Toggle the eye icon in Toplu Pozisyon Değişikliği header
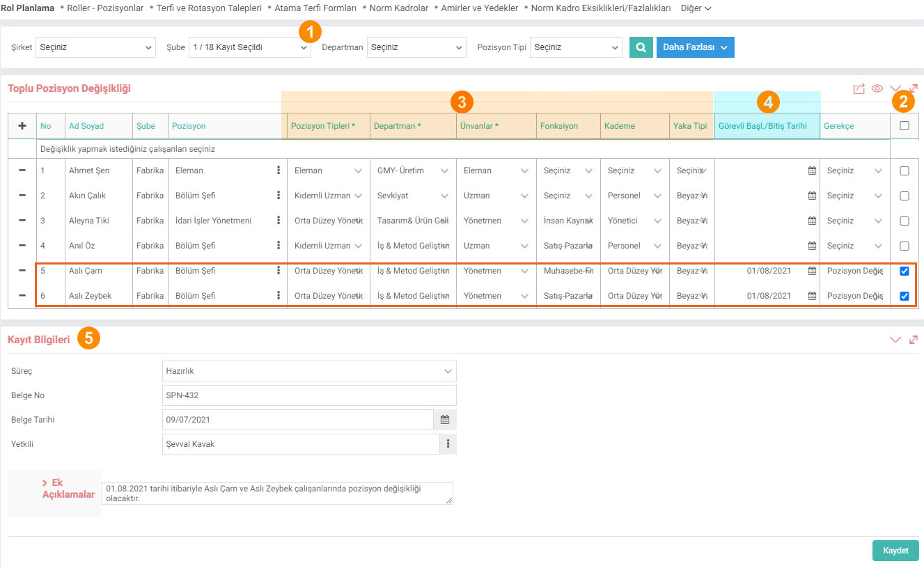 877,88
